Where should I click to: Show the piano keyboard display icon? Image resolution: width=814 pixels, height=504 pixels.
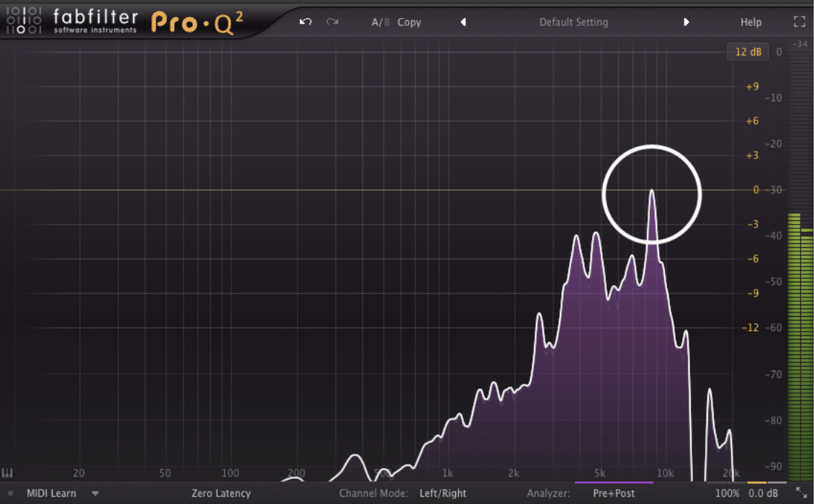[x=6, y=473]
